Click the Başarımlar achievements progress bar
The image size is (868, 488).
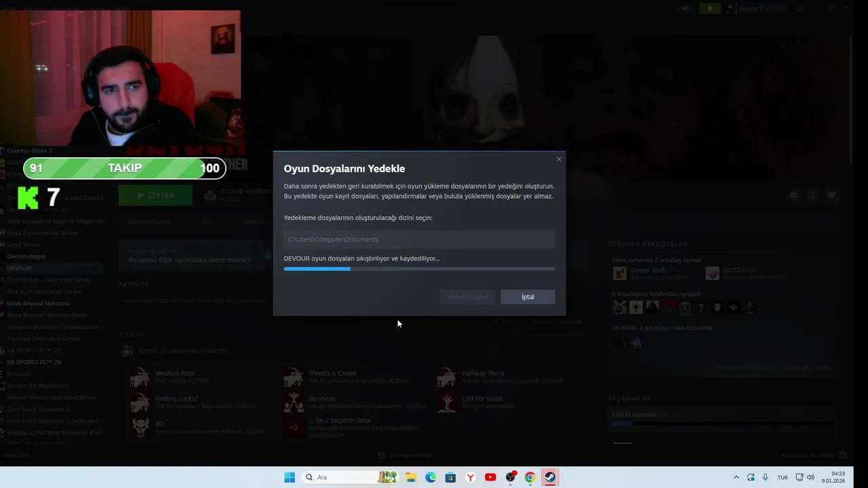722,424
